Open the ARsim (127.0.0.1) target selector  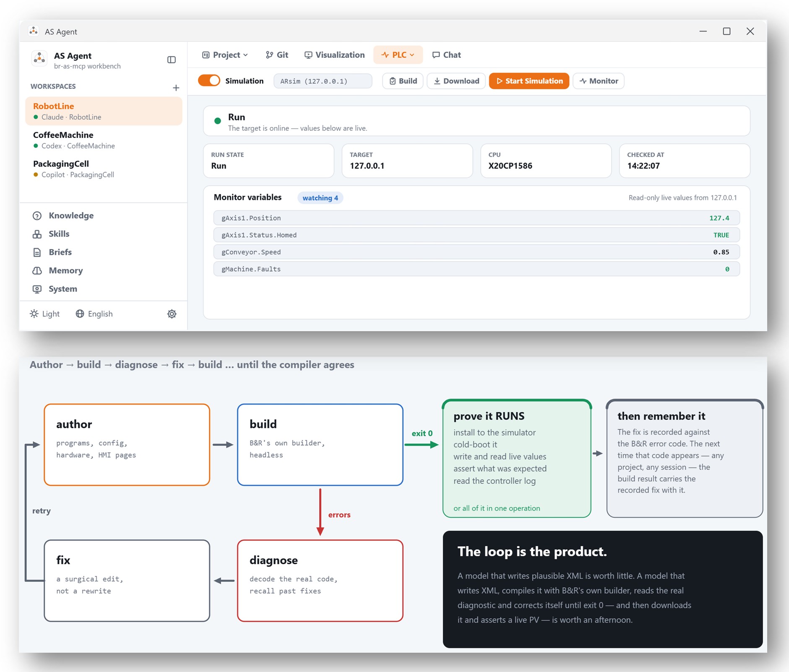pos(323,81)
